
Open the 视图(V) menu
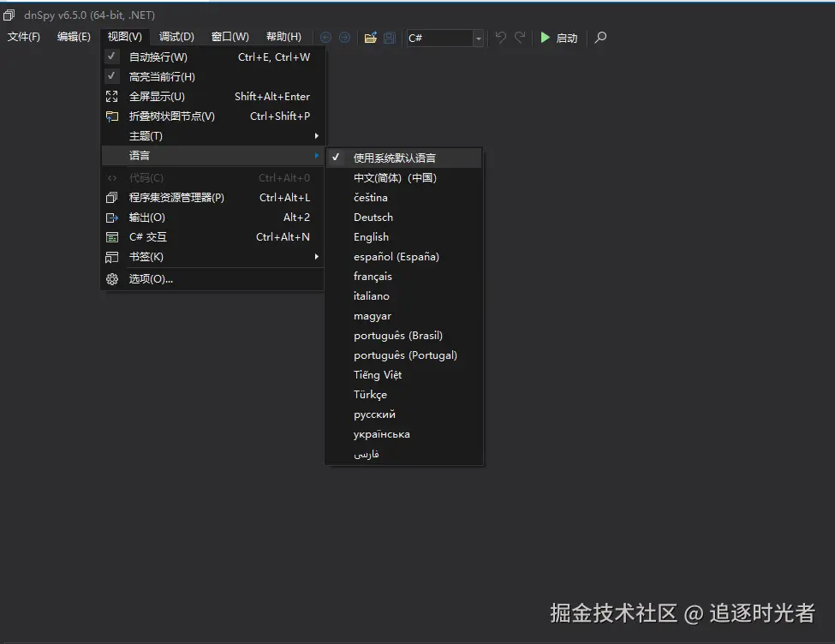[125, 37]
